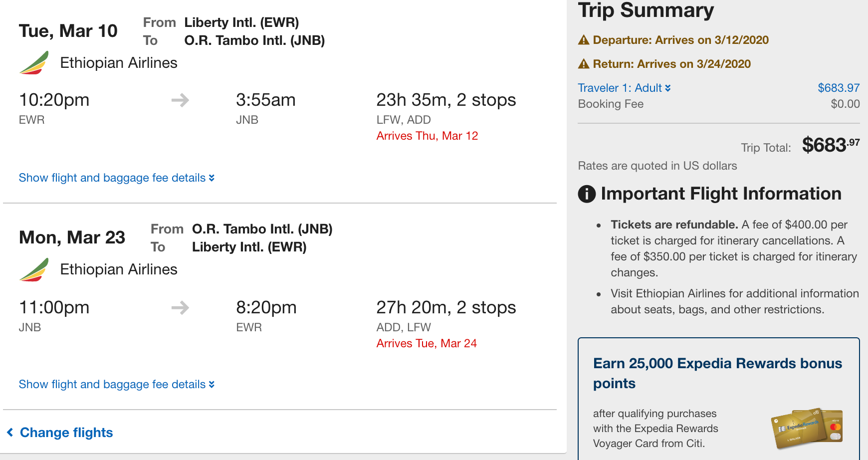Click the departure warning triangle icon
Image resolution: width=868 pixels, height=460 pixels.
pyautogui.click(x=584, y=40)
